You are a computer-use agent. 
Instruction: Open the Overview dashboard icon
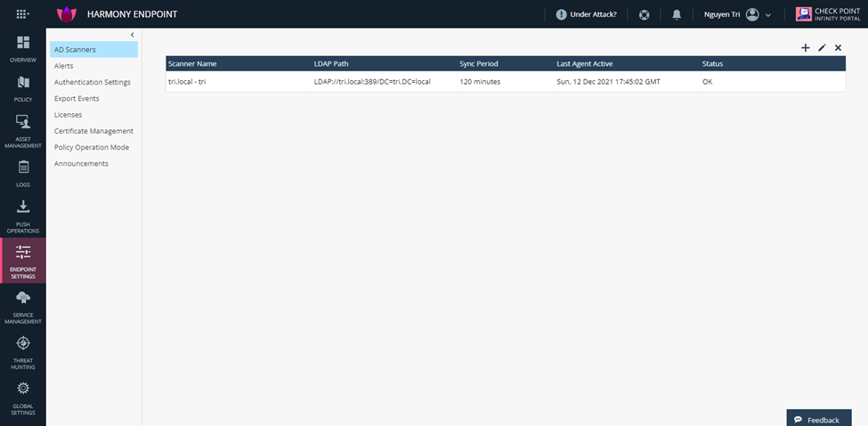pos(22,42)
